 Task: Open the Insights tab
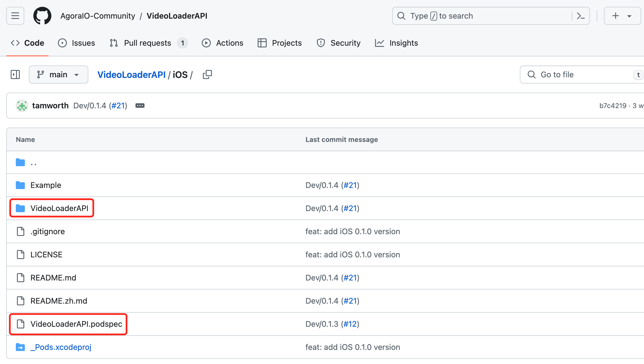[x=397, y=43]
